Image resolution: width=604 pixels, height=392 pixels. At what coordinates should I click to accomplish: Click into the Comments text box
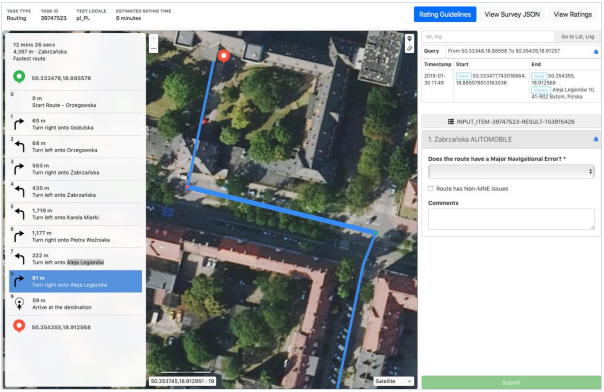click(x=511, y=219)
